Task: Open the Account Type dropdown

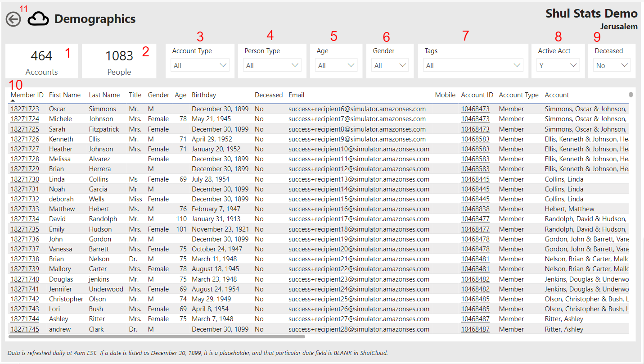Action: coord(200,65)
